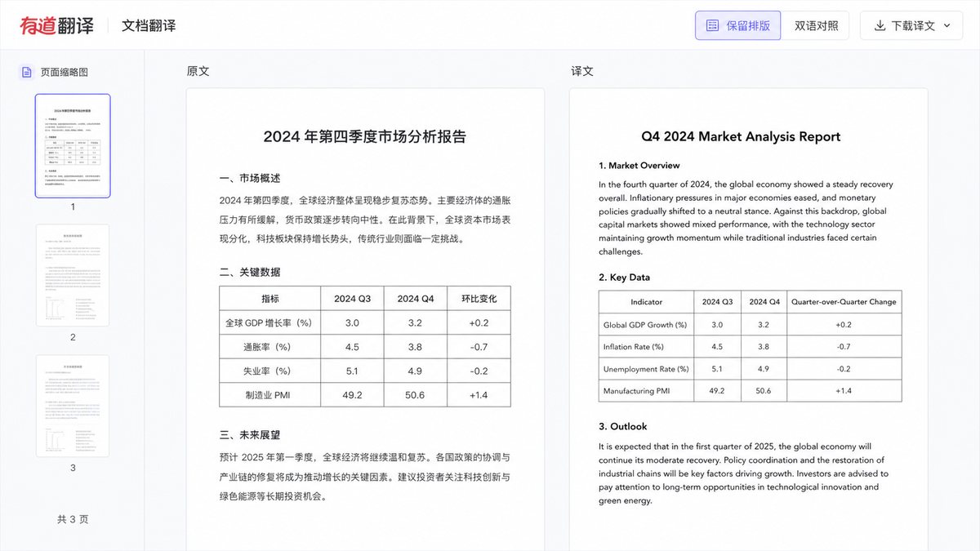Click the 原文 panel heading
Image resolution: width=980 pixels, height=551 pixels.
coord(198,71)
